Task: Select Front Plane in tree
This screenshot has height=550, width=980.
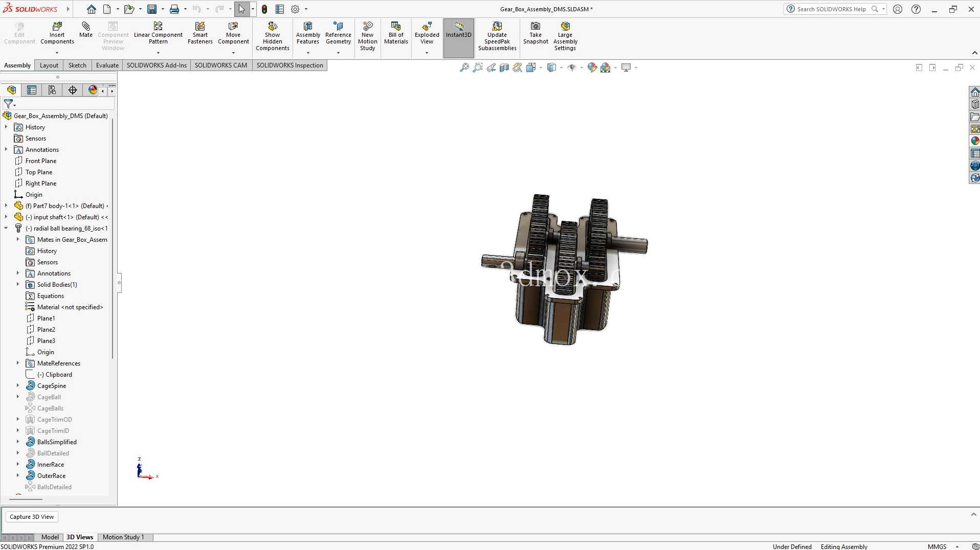Action: pyautogui.click(x=41, y=161)
